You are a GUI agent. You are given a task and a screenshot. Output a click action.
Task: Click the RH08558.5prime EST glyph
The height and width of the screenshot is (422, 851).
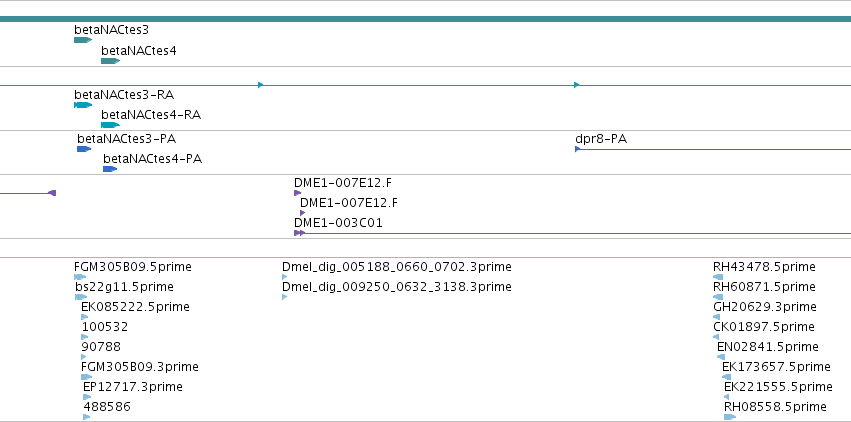(x=730, y=417)
